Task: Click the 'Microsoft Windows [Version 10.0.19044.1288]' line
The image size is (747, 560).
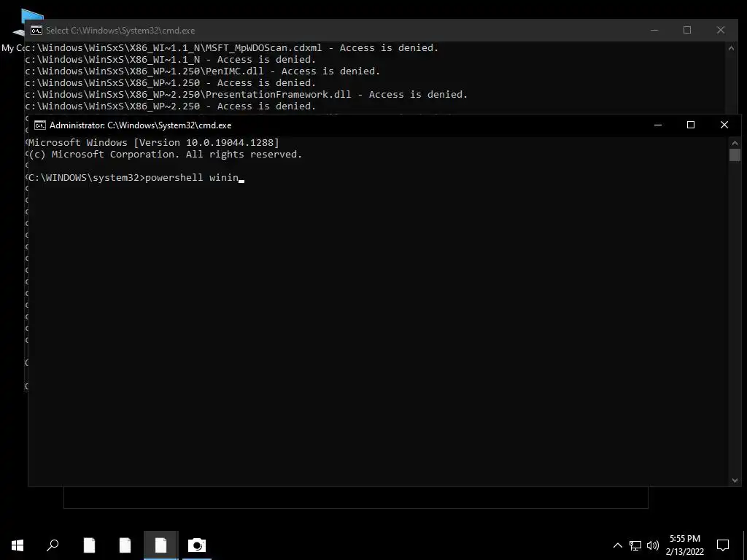Action: [x=154, y=142]
